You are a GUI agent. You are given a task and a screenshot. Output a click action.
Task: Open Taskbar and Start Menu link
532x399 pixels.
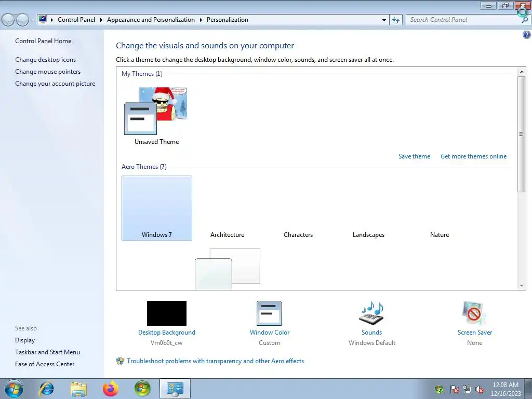point(47,352)
